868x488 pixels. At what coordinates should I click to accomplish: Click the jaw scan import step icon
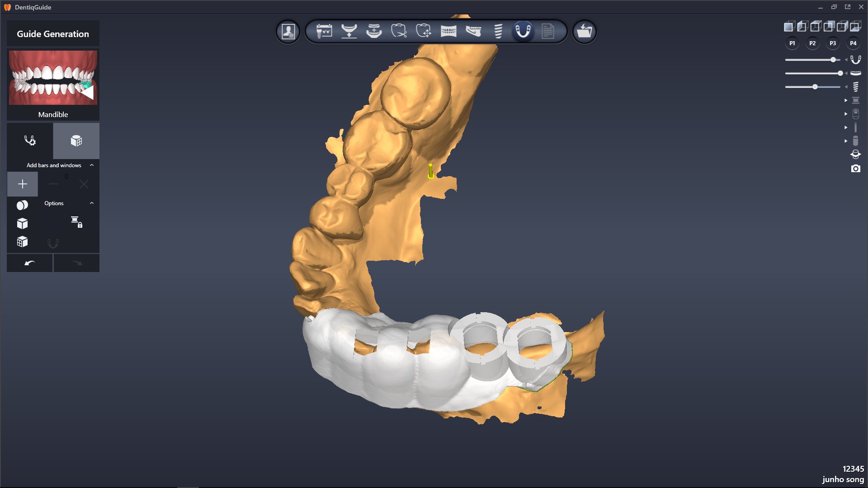point(349,31)
